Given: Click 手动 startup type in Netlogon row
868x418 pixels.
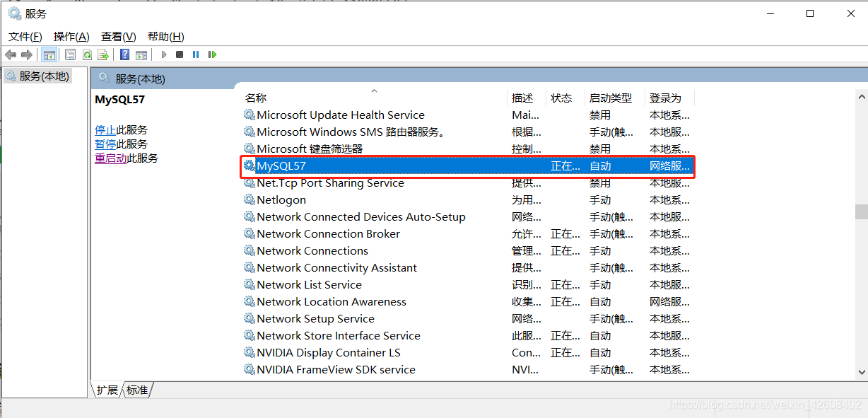Looking at the screenshot, I should tap(600, 199).
